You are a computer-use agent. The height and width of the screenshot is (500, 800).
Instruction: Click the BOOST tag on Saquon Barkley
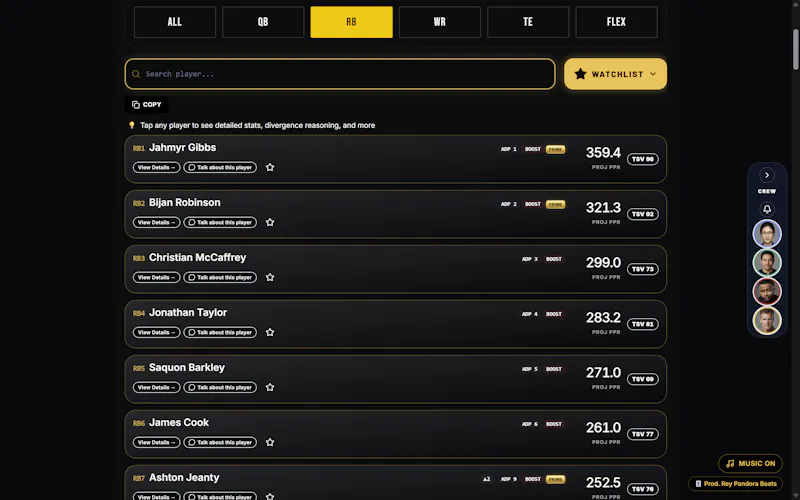(554, 369)
